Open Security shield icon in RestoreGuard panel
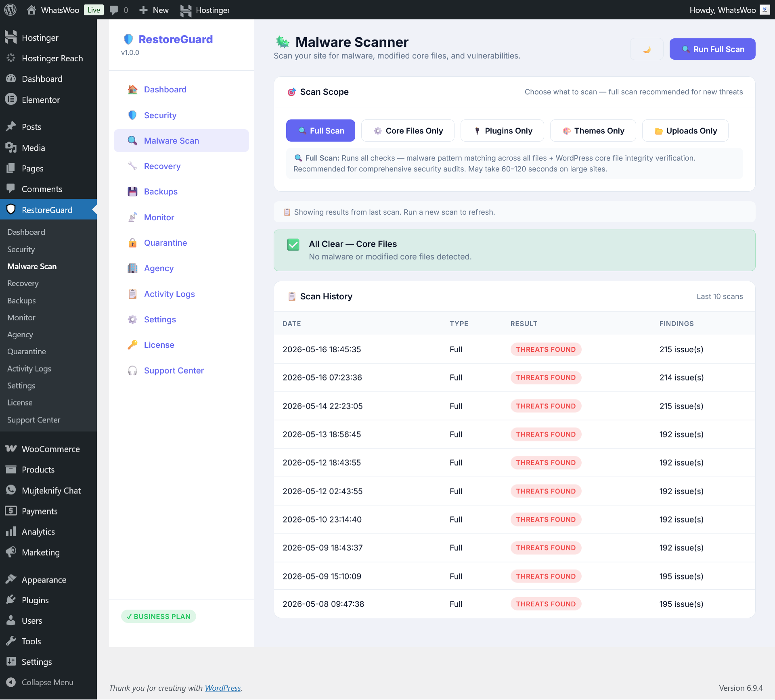Viewport: 775px width, 700px height. click(x=132, y=115)
